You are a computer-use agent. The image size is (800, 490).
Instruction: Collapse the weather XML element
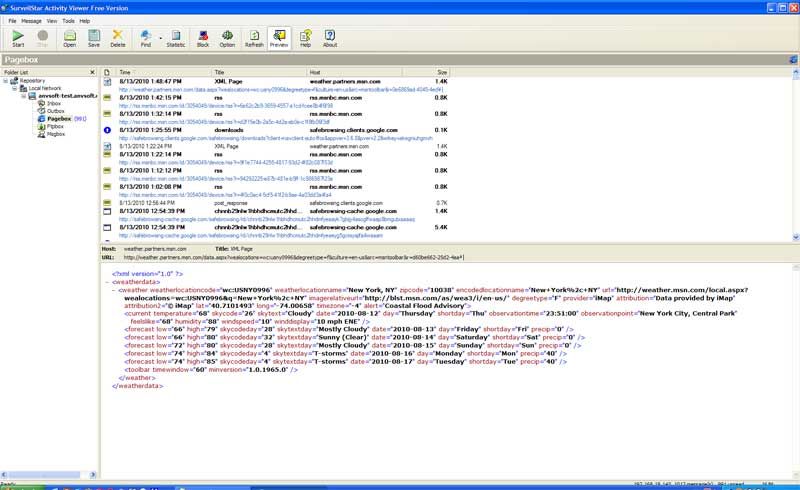click(113, 290)
